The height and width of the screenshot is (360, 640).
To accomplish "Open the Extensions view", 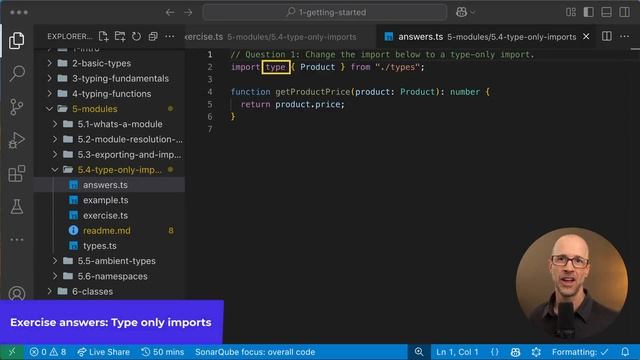I will (x=17, y=173).
